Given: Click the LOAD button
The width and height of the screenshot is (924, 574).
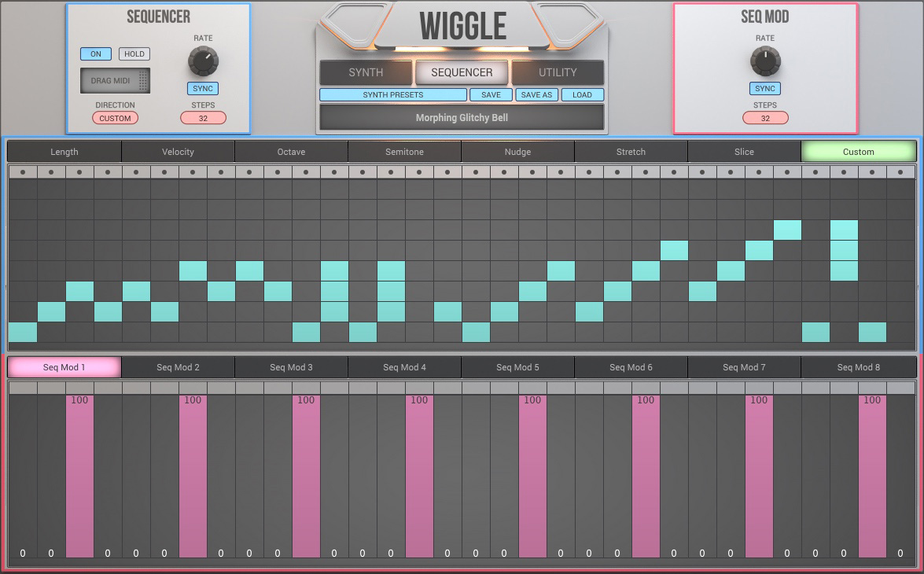Looking at the screenshot, I should (582, 94).
